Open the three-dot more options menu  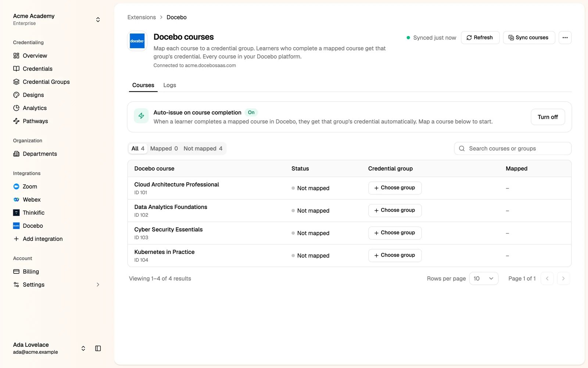[565, 38]
